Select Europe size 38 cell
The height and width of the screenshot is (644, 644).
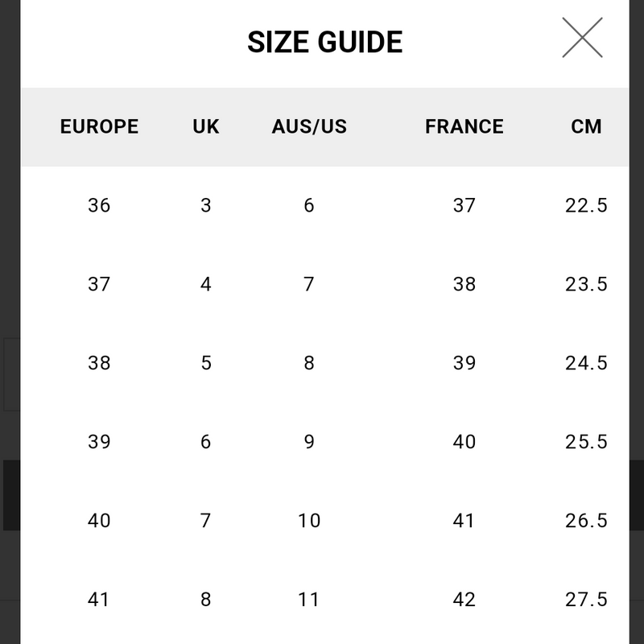click(99, 363)
